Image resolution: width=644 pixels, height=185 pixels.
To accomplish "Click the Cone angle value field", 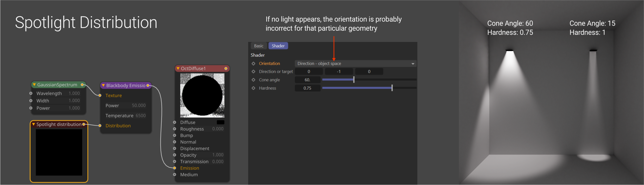I will 307,80.
